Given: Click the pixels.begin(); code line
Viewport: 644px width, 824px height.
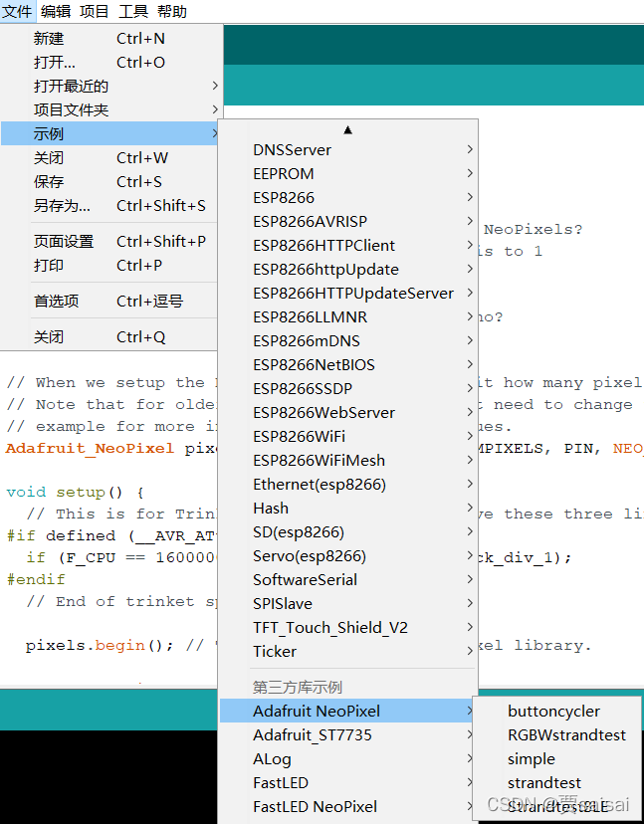Looking at the screenshot, I should click(100, 645).
